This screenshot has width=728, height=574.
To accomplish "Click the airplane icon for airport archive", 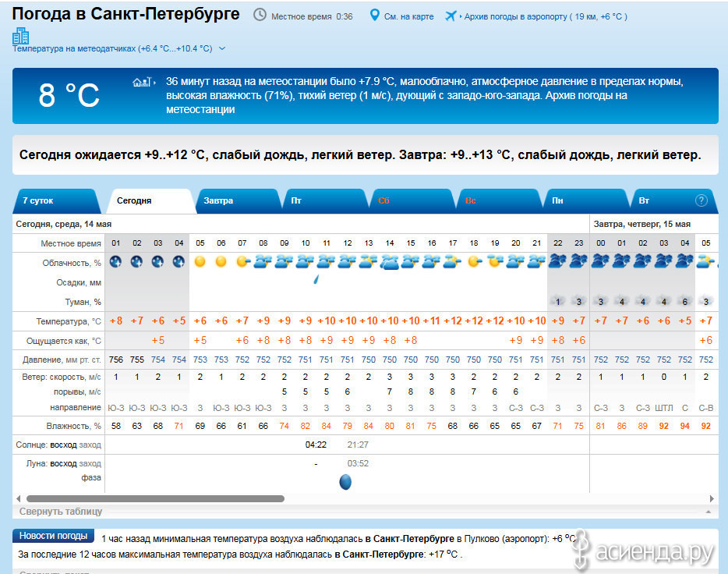I will click(451, 16).
